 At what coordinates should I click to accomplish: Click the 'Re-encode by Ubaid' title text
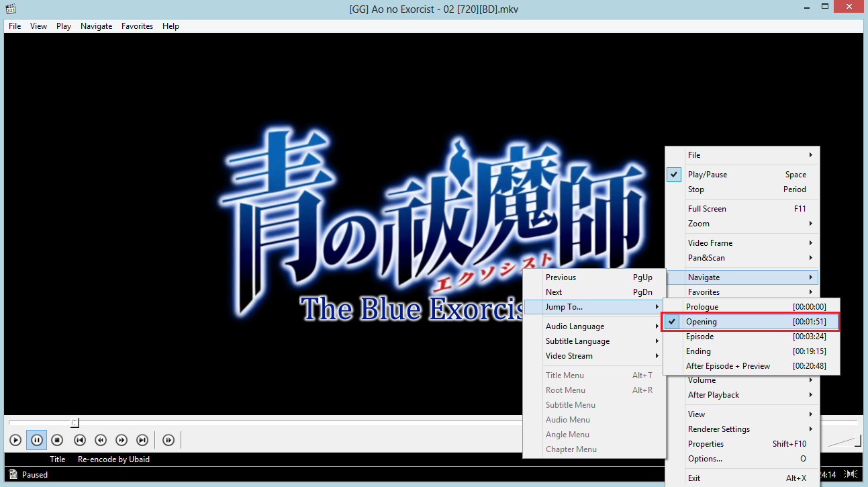point(114,459)
